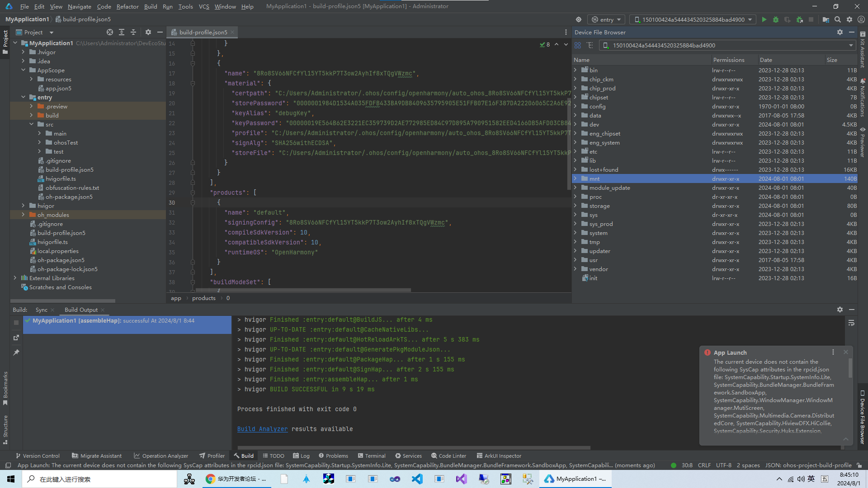Collapse the AppScope folder
Screen dimensions: 868x488
(x=24, y=70)
